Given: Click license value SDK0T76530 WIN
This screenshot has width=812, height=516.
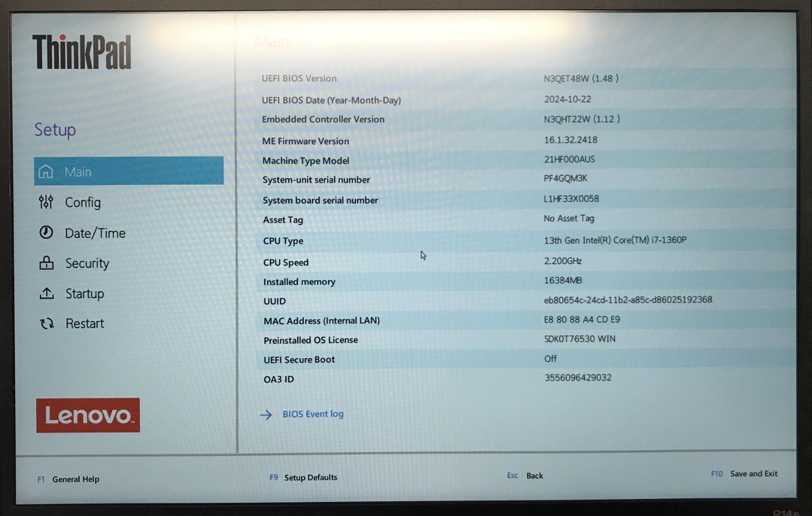Looking at the screenshot, I should click(x=580, y=338).
